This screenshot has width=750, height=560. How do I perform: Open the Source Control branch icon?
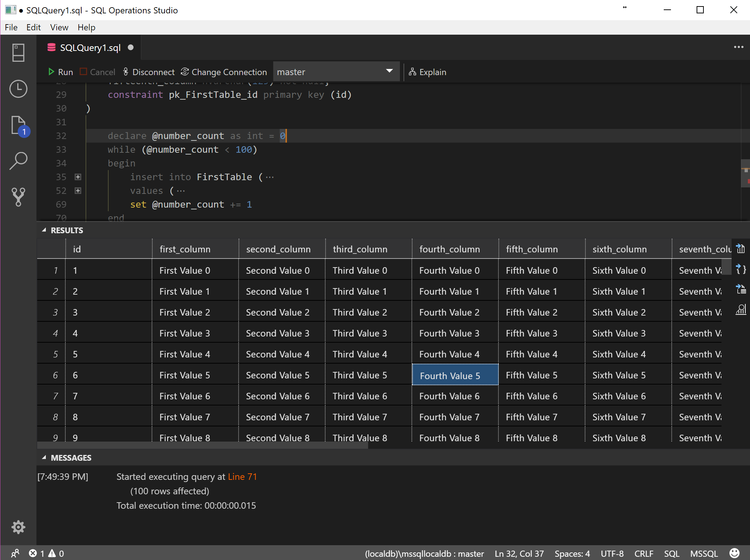tap(18, 197)
